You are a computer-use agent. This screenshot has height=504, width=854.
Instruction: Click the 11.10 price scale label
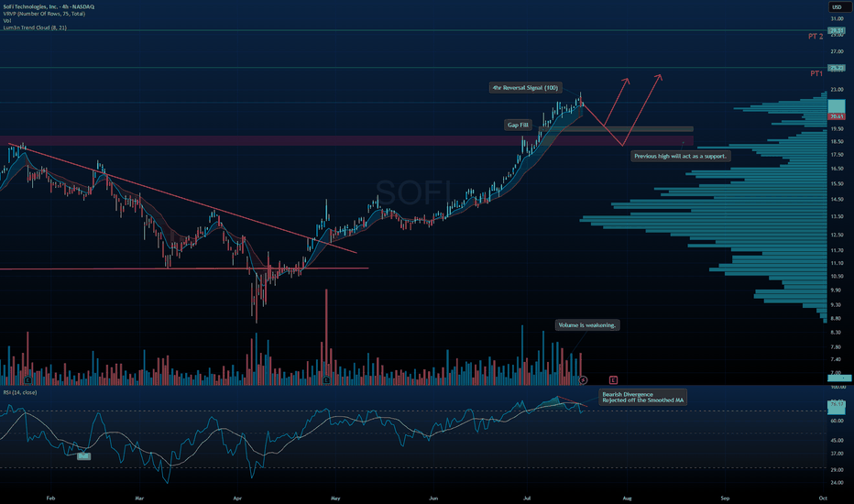point(837,263)
